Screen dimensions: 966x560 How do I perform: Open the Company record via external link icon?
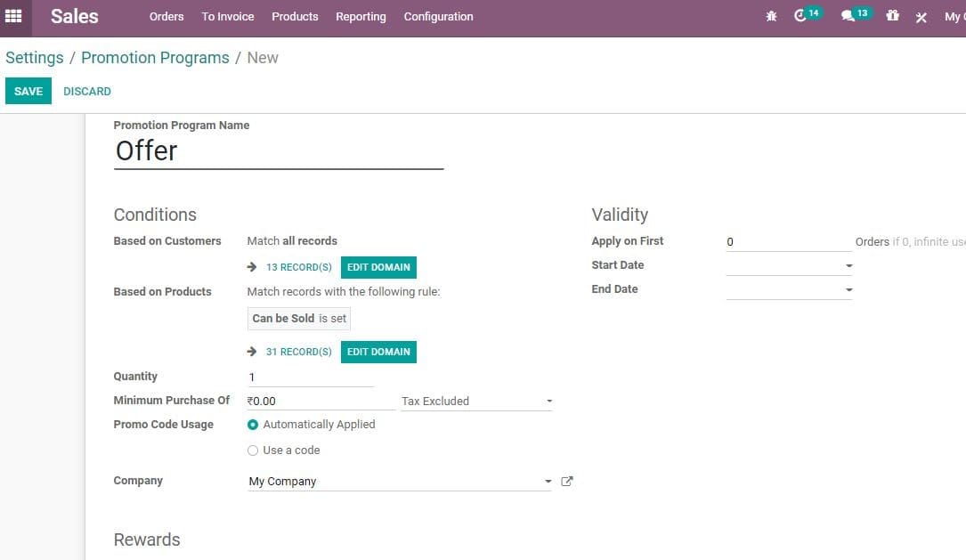[x=567, y=481]
